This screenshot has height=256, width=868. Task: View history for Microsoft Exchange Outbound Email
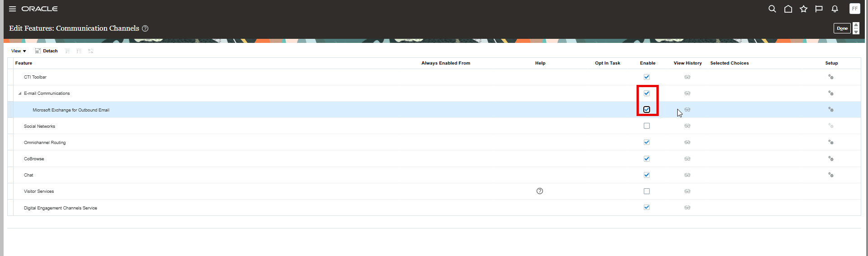click(687, 110)
